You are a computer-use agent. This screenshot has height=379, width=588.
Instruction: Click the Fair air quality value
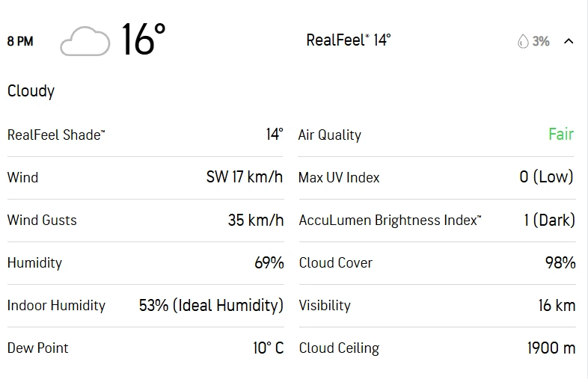pyautogui.click(x=560, y=135)
